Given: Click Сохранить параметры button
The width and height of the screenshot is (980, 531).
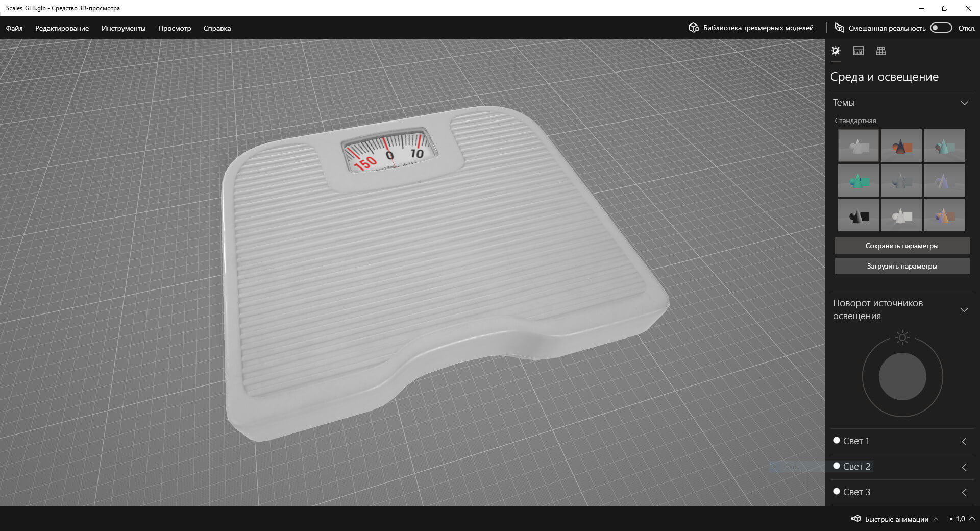Looking at the screenshot, I should pos(901,246).
